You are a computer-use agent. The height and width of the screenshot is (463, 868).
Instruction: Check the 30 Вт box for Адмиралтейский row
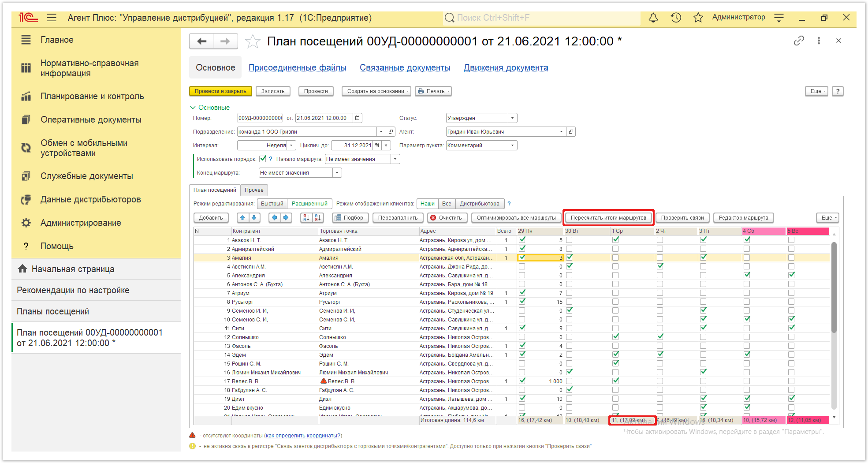[569, 249]
